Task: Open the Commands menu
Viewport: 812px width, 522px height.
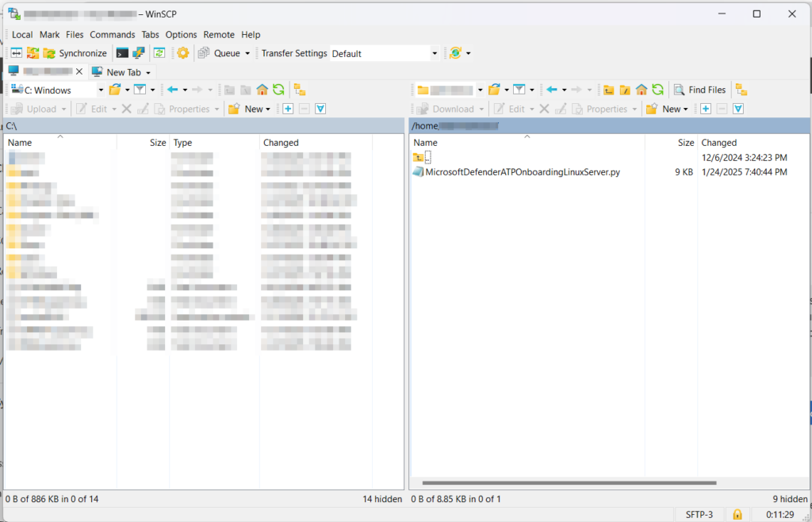Action: tap(113, 35)
